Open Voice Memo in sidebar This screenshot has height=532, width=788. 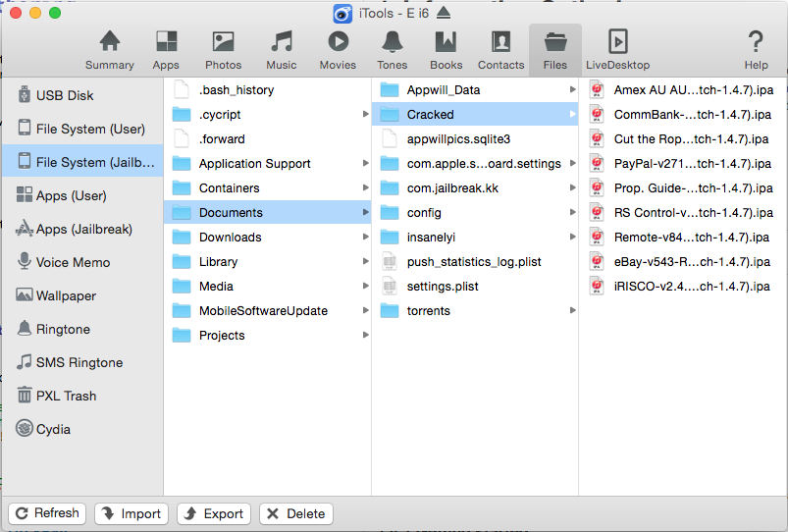[x=82, y=262]
